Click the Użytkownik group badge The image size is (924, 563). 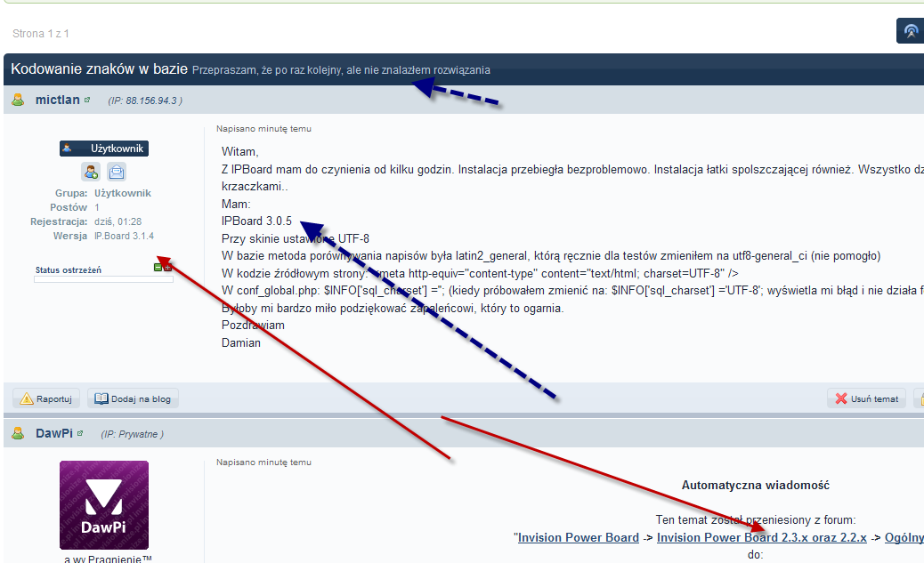click(x=104, y=149)
